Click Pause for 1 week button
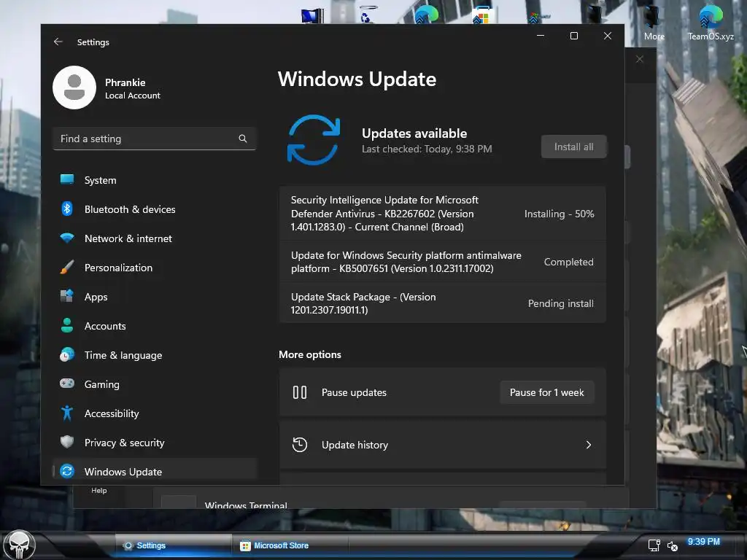 pyautogui.click(x=547, y=392)
